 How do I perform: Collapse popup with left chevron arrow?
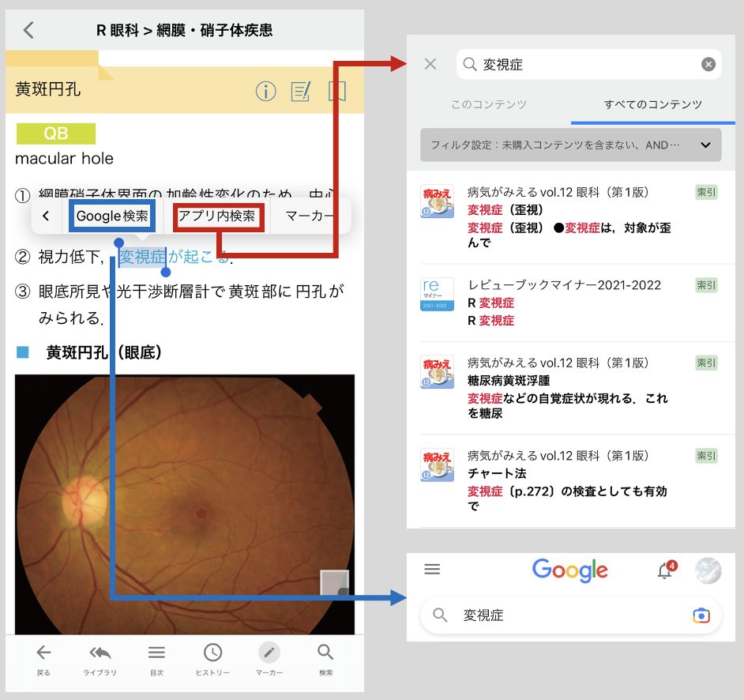tap(47, 216)
